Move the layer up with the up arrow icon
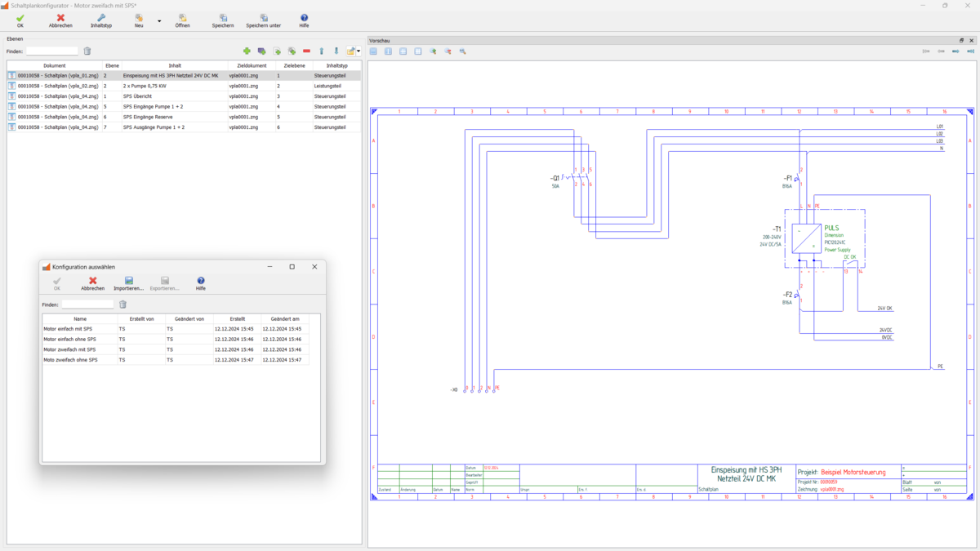The width and height of the screenshot is (980, 551). [x=321, y=51]
